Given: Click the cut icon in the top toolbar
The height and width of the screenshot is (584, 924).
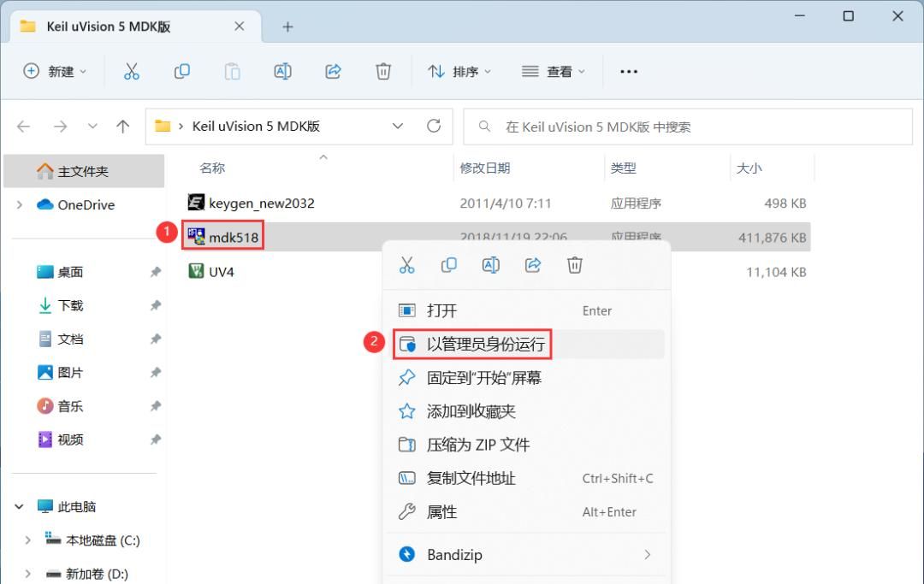Looking at the screenshot, I should (x=131, y=72).
